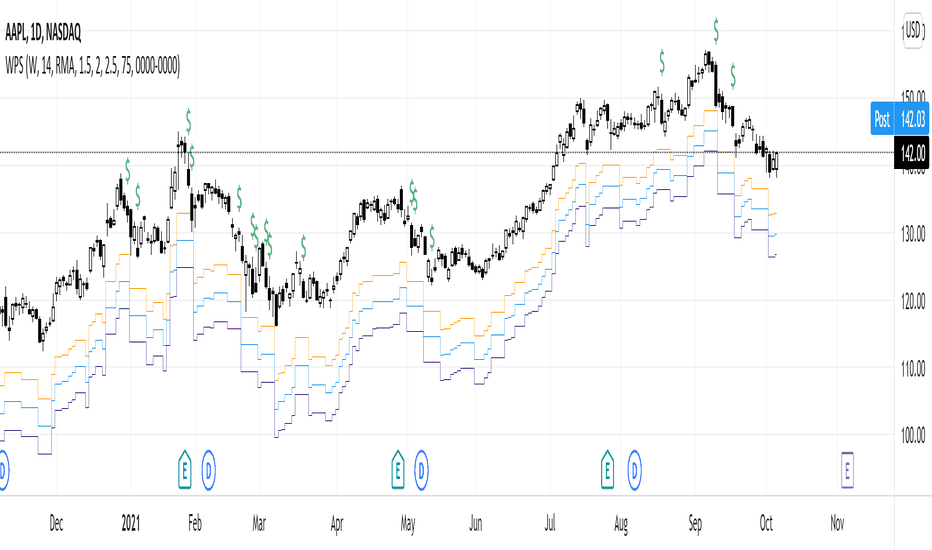Screen dimensions: 932x550
Task: Click the Post 142.03 price label
Action: click(900, 118)
